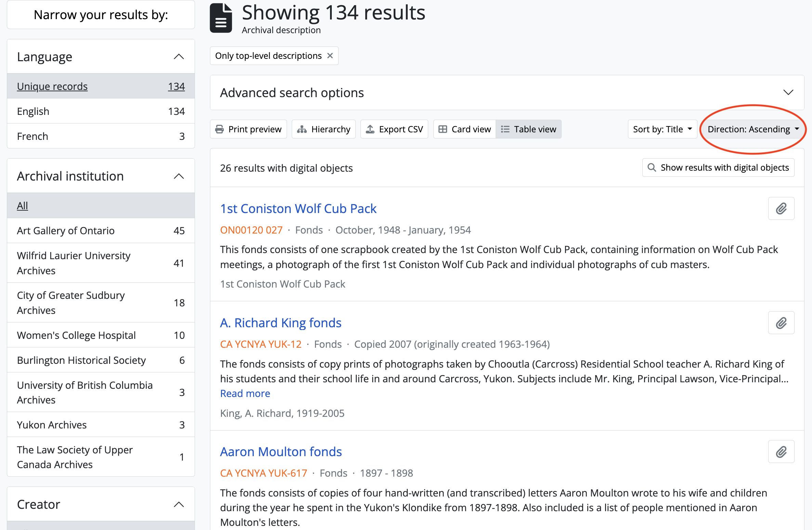Click paperclip icon beside Aaron Moulton fonds
Viewport: 812px width, 530px height.
781,452
